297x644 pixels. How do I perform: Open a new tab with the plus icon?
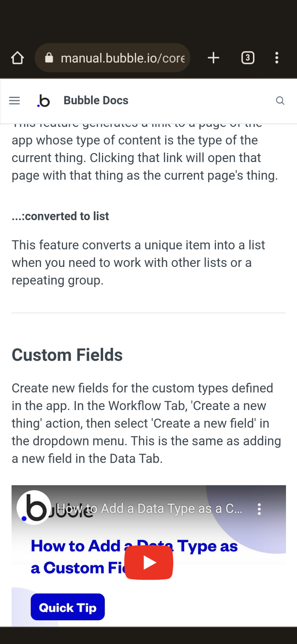tap(213, 58)
